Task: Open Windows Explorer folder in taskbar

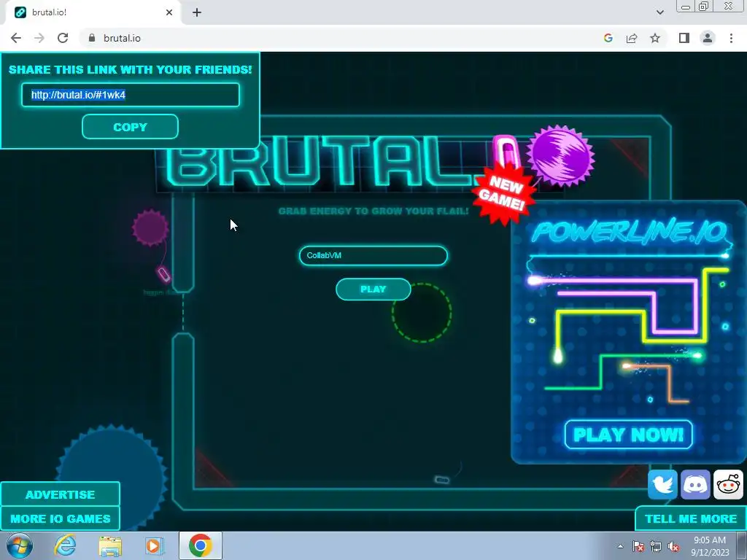Action: coord(110,545)
